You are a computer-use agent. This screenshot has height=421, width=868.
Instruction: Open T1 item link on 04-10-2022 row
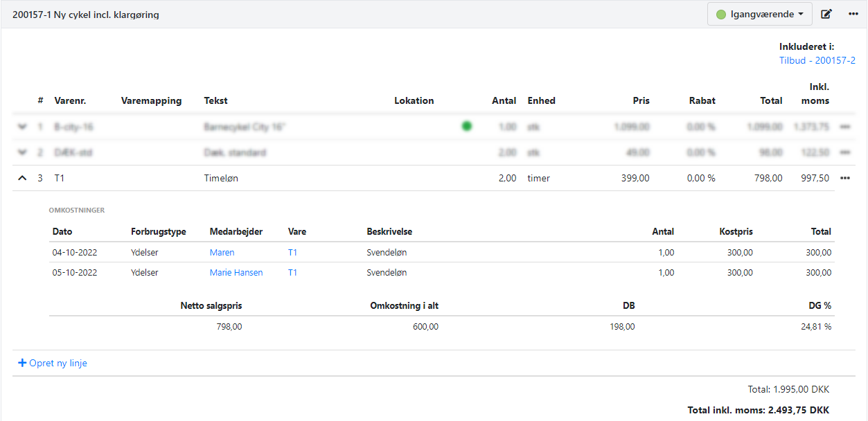(292, 253)
